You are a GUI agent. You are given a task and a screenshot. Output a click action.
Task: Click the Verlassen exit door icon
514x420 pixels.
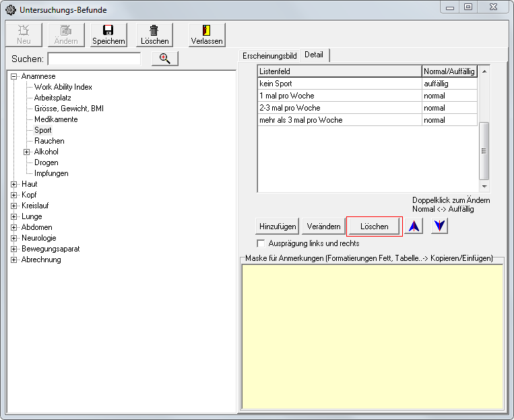pos(207,30)
